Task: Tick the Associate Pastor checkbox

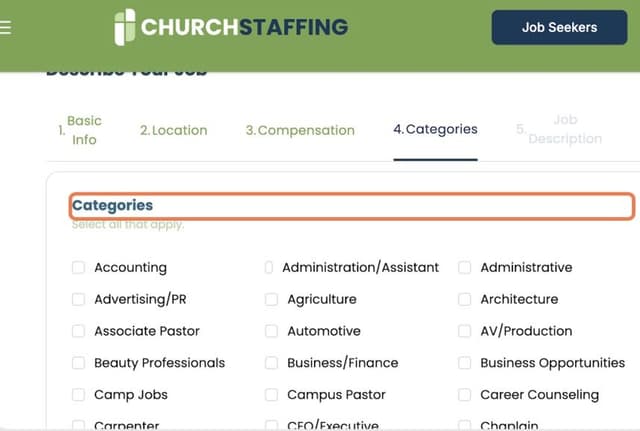Action: tap(78, 331)
